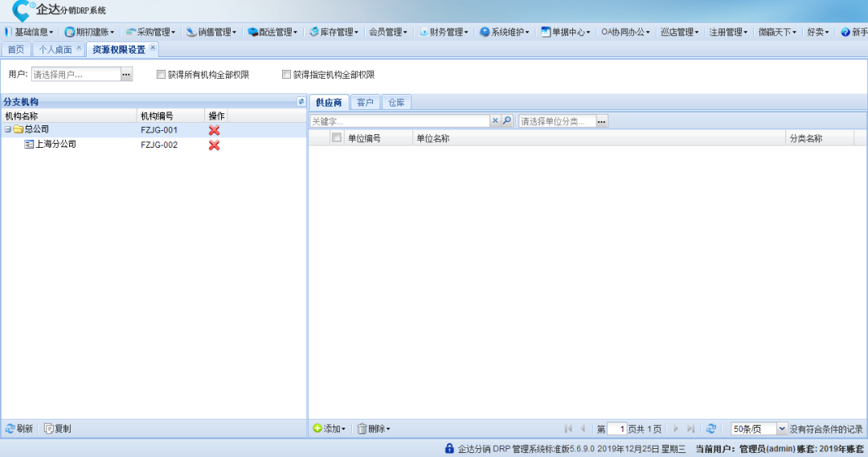Enable 获得指定机构全部权限 checkbox
This screenshot has width=868, height=457.
pyautogui.click(x=286, y=74)
